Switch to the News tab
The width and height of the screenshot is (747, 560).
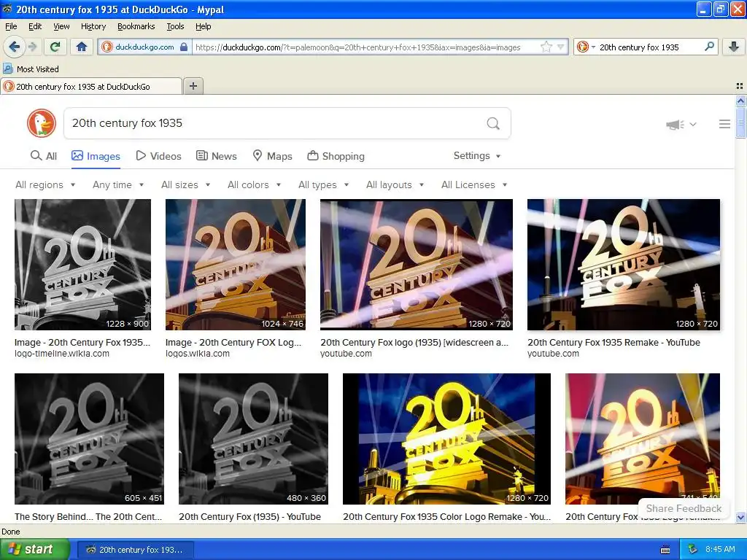216,156
